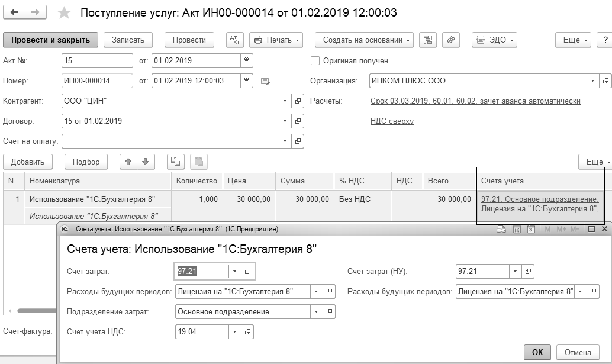Click the comment icon next to Номер date
Viewport: 612px width, 364px height.
(265, 82)
